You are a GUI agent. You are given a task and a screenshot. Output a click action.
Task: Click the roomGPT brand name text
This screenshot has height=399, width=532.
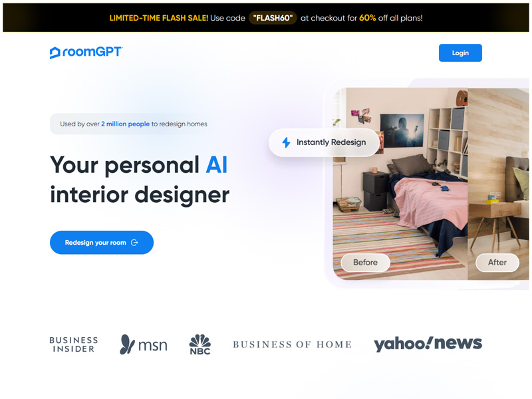92,52
